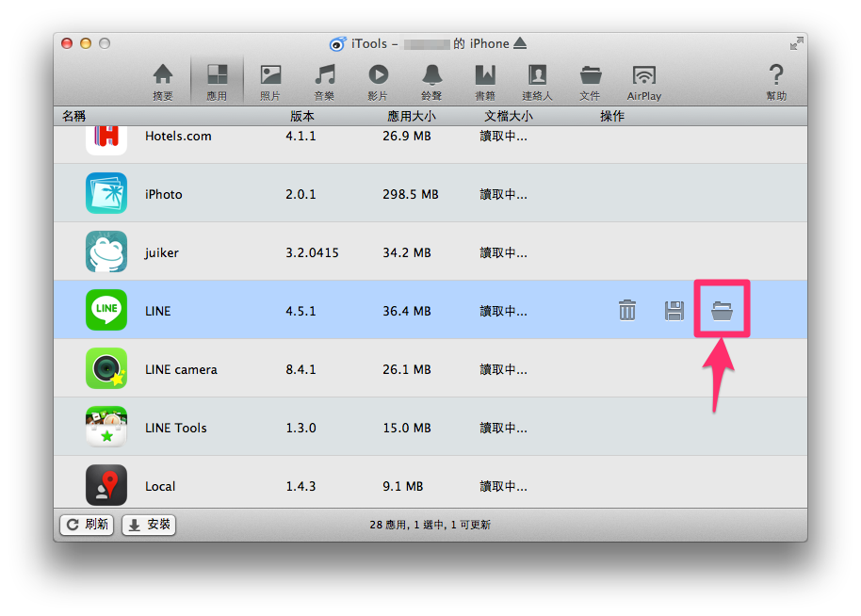The image size is (861, 616).
Task: Sort by the 版本 version column header
Action: 302,116
